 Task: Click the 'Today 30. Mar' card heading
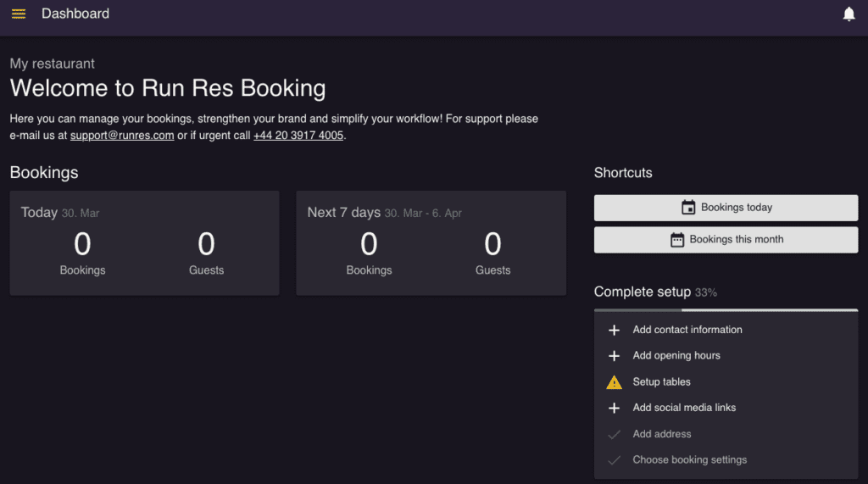(x=60, y=213)
